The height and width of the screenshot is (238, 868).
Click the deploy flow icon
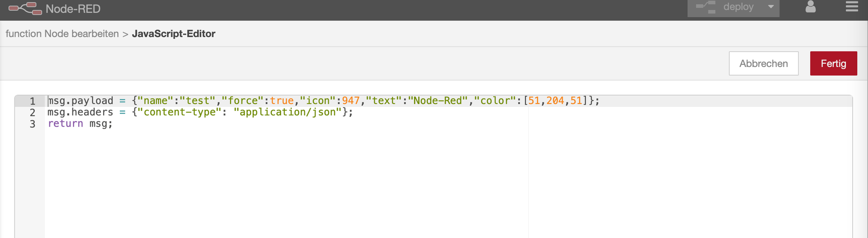click(706, 7)
